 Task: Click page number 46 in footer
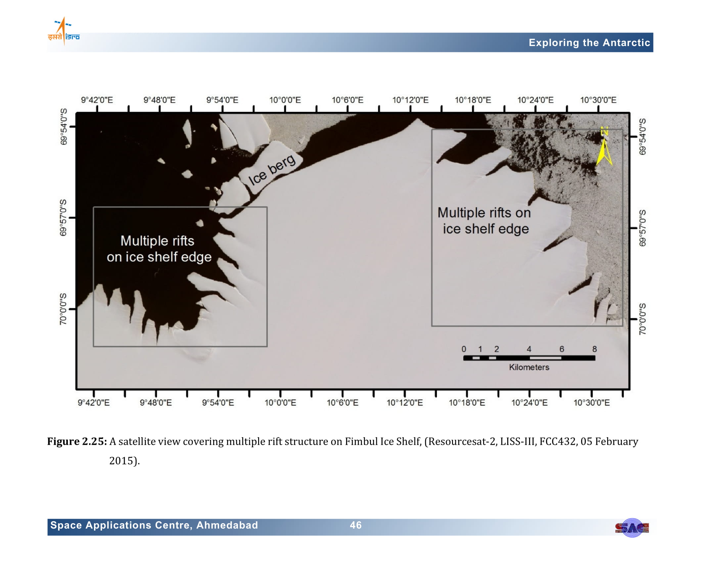tap(356, 525)
